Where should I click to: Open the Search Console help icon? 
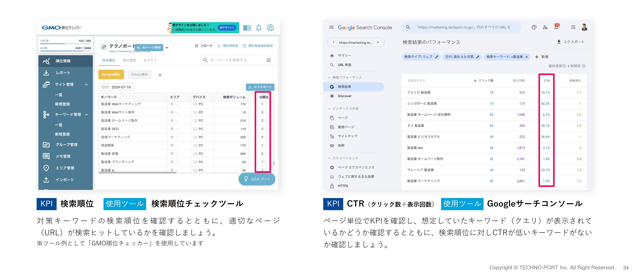[534, 27]
